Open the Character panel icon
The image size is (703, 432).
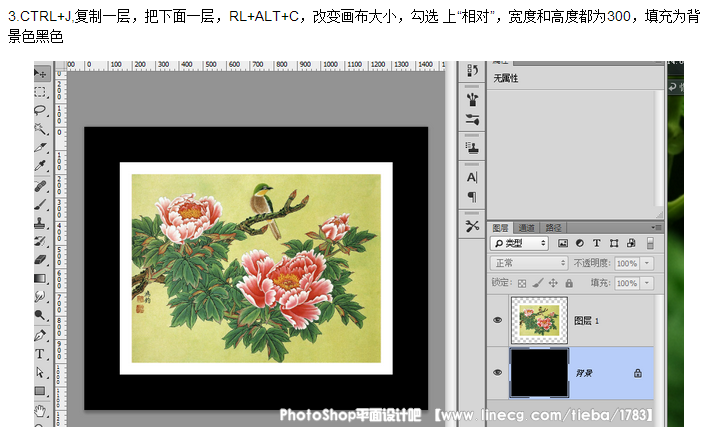coord(472,177)
